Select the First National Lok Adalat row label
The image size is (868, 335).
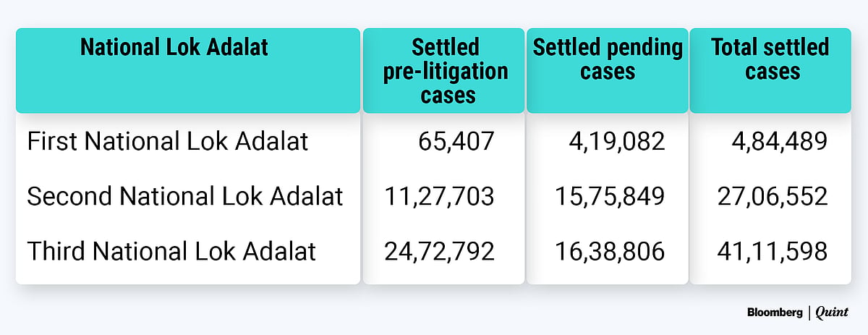coord(168,141)
